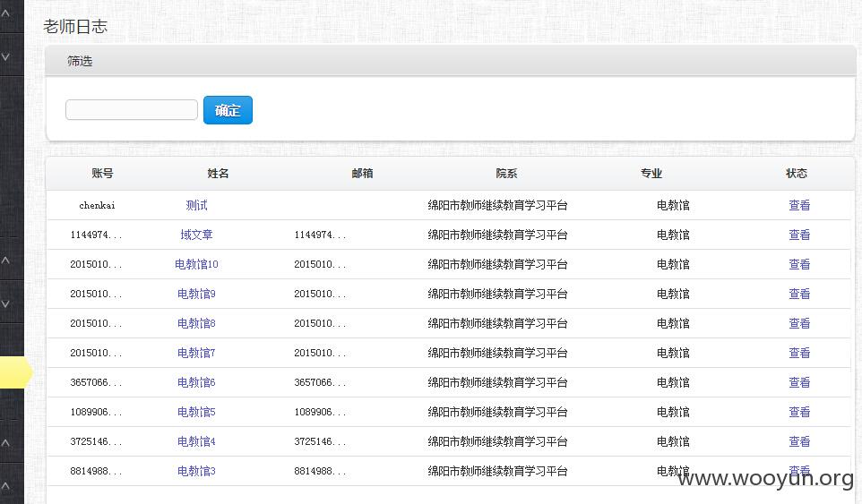Click the 筛选 panel header
Viewport: 862px width, 504px height.
(x=450, y=61)
